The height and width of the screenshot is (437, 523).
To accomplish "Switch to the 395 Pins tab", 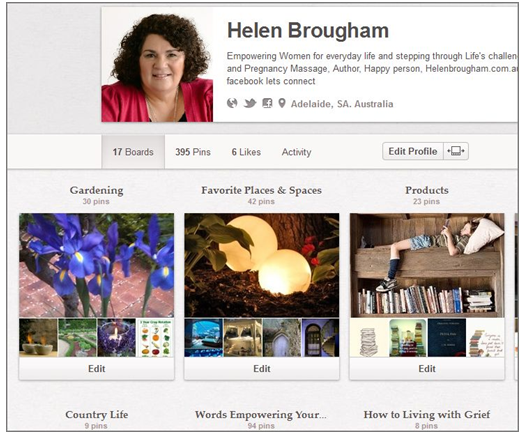I will point(193,152).
